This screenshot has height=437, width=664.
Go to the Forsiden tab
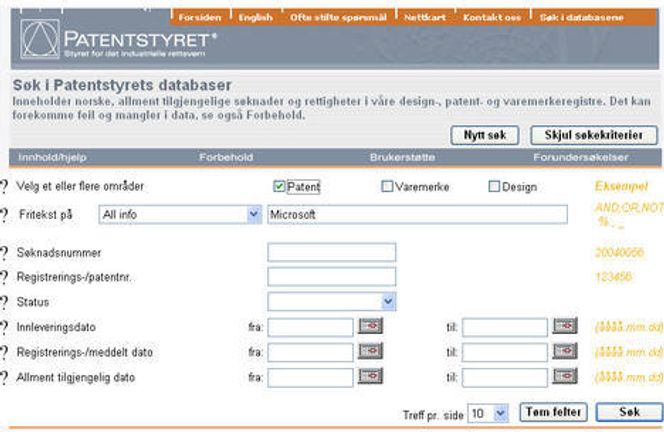click(200, 17)
